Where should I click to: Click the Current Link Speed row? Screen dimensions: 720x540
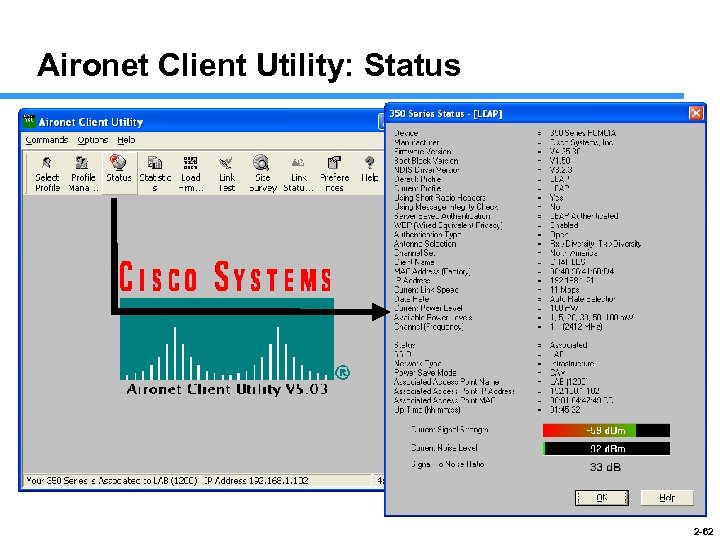pos(487,290)
